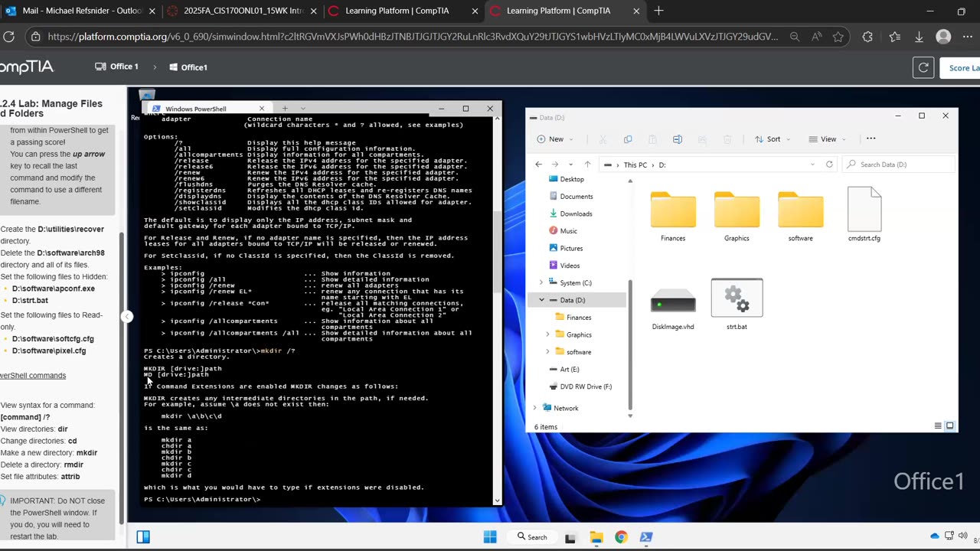Click the Rename icon in File Explorer toolbar
This screenshot has width=980, height=551.
677,139
